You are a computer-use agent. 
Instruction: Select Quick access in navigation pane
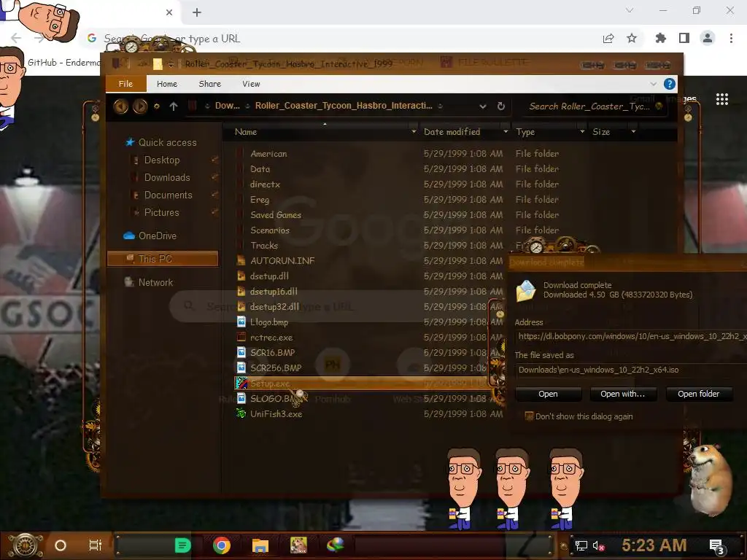pyautogui.click(x=167, y=142)
